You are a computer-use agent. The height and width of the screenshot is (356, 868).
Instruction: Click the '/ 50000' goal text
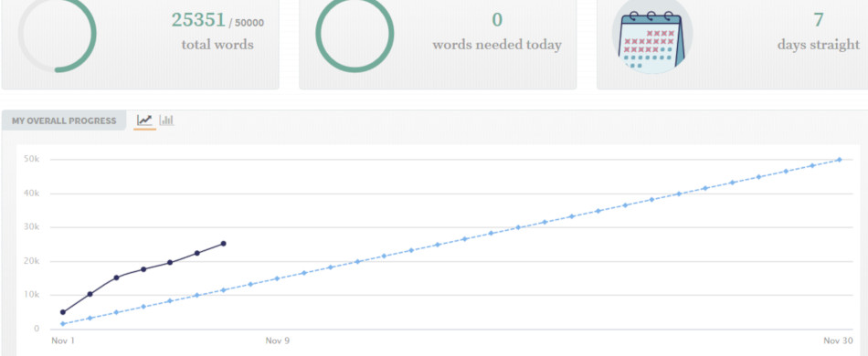(x=247, y=23)
